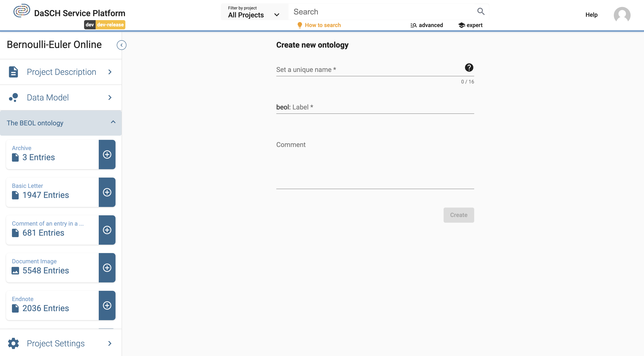
Task: Click the Project Description document icon
Action: click(x=13, y=72)
